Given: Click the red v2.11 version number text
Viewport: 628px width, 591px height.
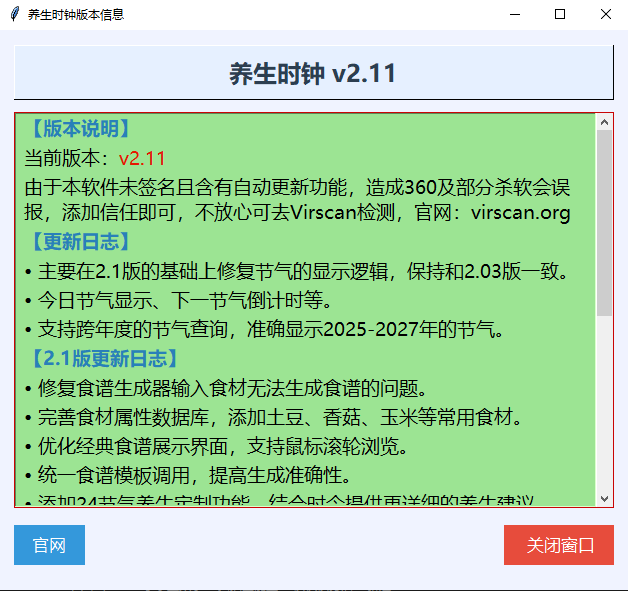Looking at the screenshot, I should [142, 158].
